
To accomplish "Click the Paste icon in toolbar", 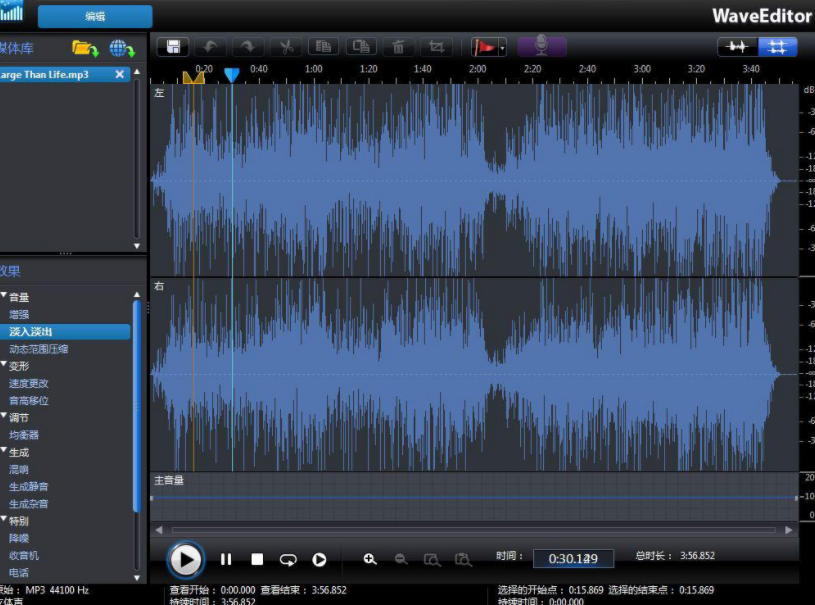I will click(361, 47).
